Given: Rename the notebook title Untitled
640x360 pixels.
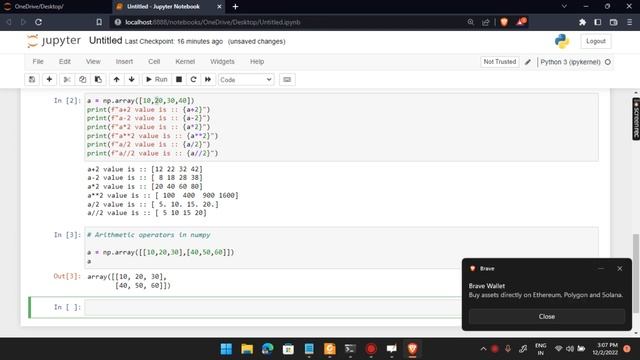Looking at the screenshot, I should point(105,41).
